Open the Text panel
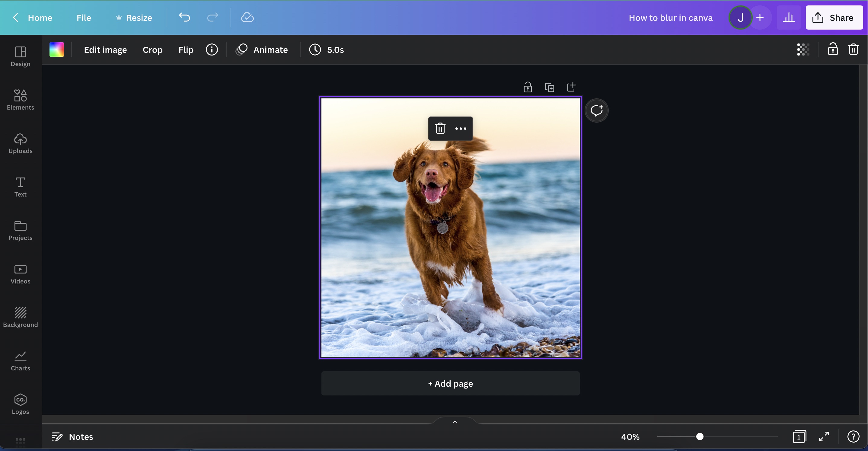This screenshot has height=451, width=868. pos(20,188)
